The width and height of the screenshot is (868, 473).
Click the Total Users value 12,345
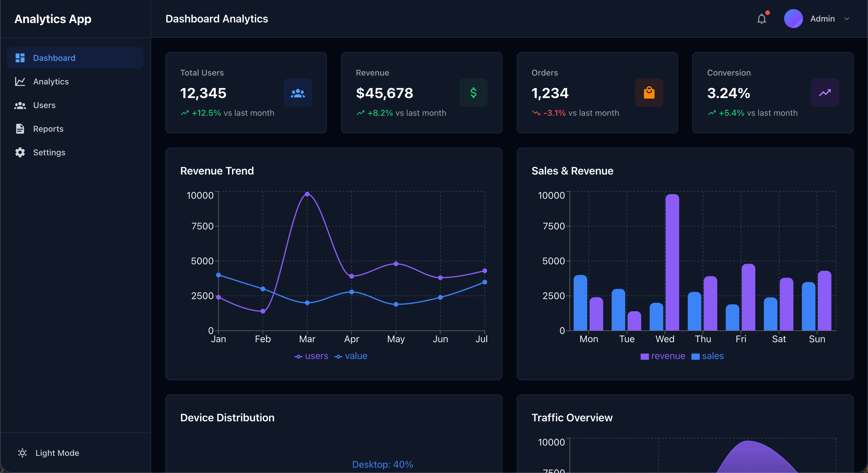pyautogui.click(x=203, y=93)
